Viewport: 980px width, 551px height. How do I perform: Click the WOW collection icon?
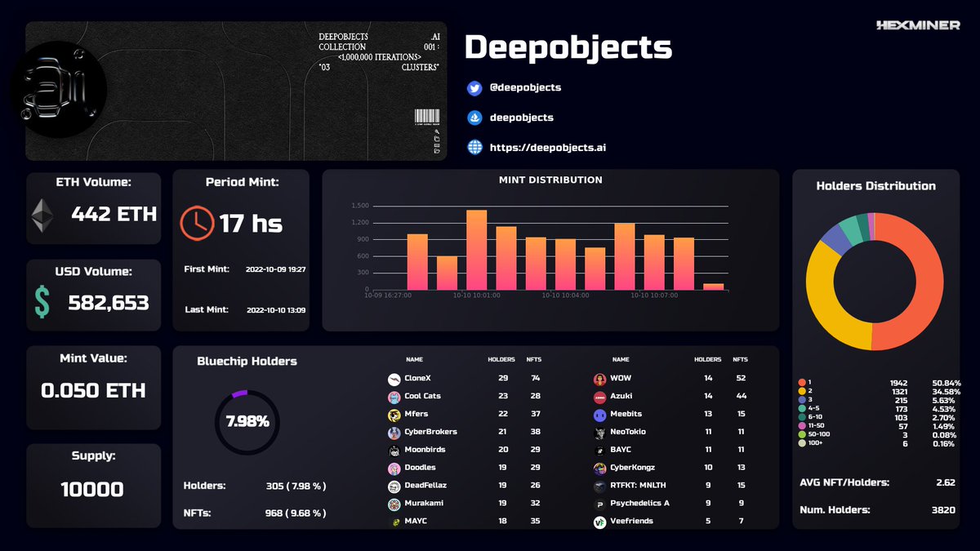click(x=600, y=380)
